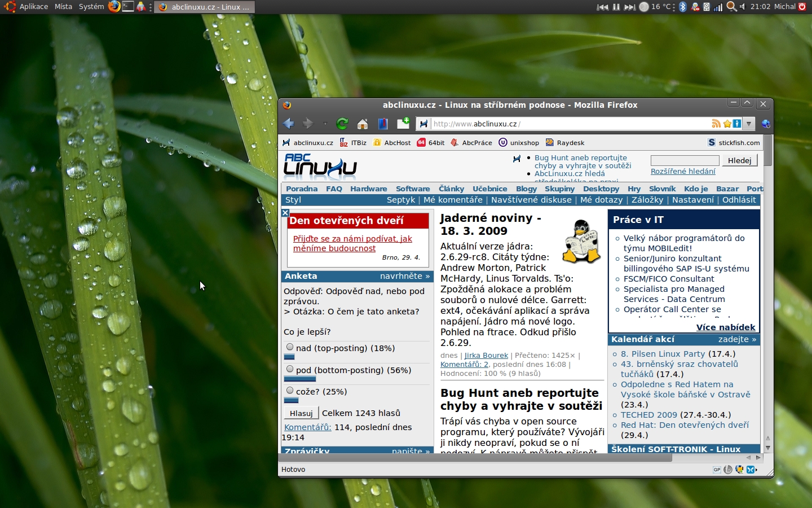Viewport: 812px width, 508px height.
Task: Open the volume control speaker icon
Action: [x=743, y=7]
